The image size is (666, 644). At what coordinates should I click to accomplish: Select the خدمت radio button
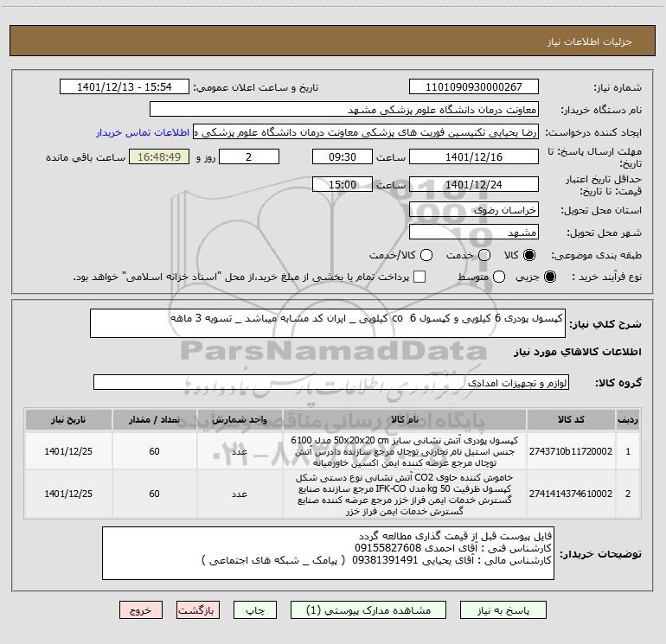click(484, 255)
